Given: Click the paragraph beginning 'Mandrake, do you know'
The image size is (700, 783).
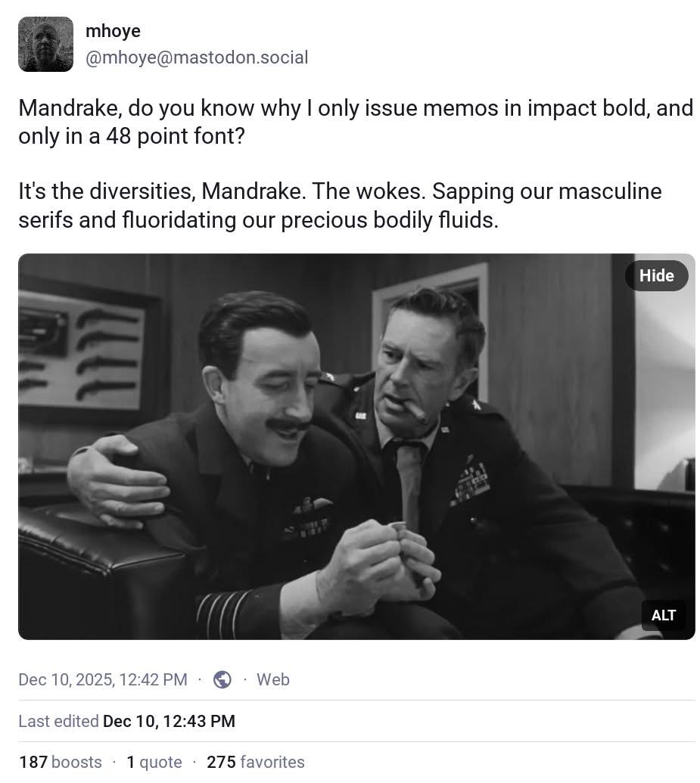Looking at the screenshot, I should coord(356,122).
